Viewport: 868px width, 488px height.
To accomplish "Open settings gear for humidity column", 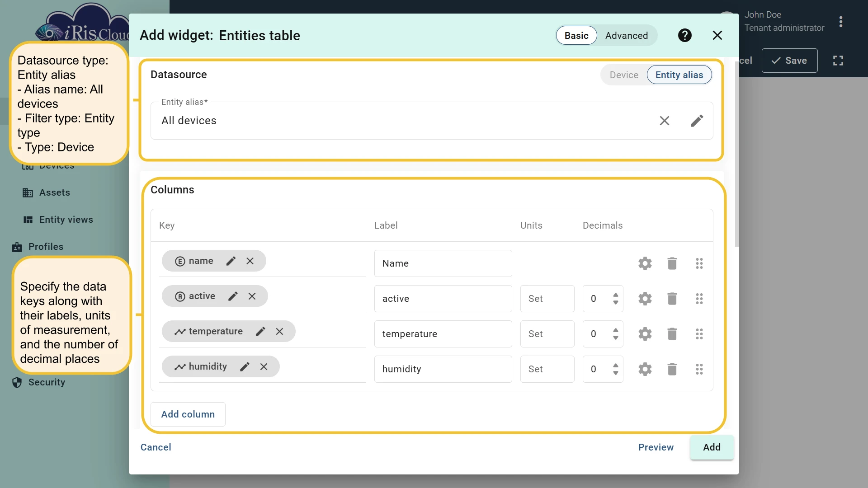I will [645, 369].
